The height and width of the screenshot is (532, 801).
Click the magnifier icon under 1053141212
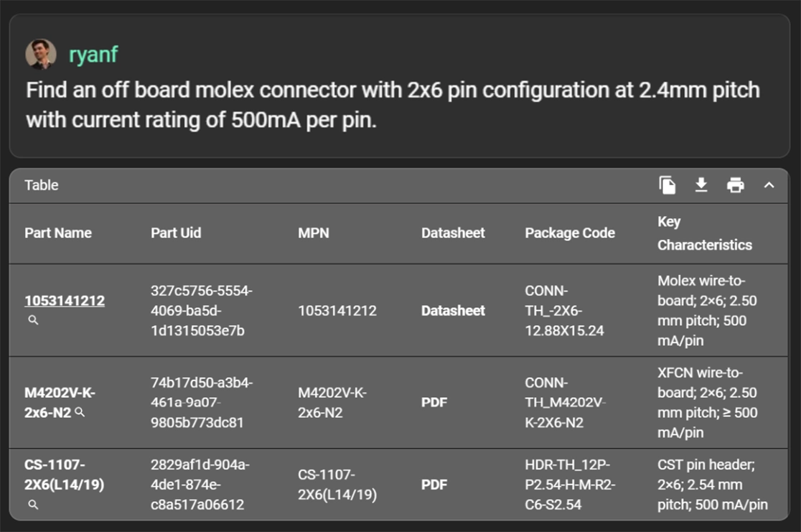[x=33, y=320]
